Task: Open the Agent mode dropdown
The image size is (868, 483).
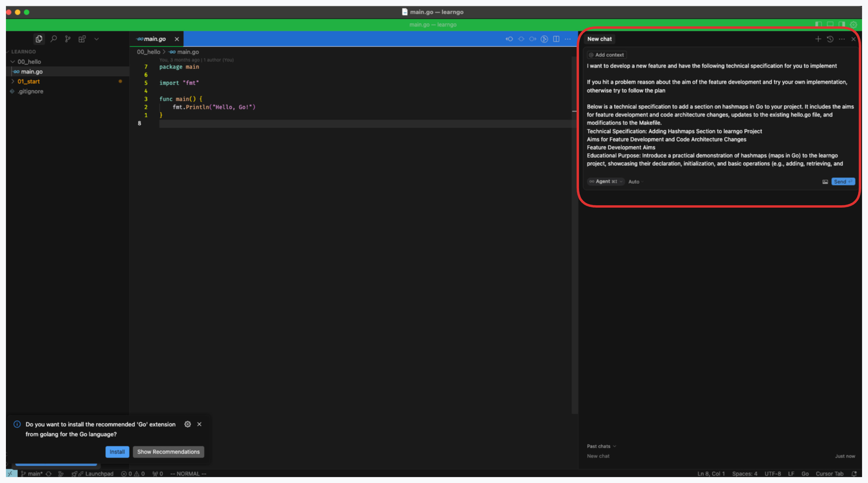Action: coord(606,181)
